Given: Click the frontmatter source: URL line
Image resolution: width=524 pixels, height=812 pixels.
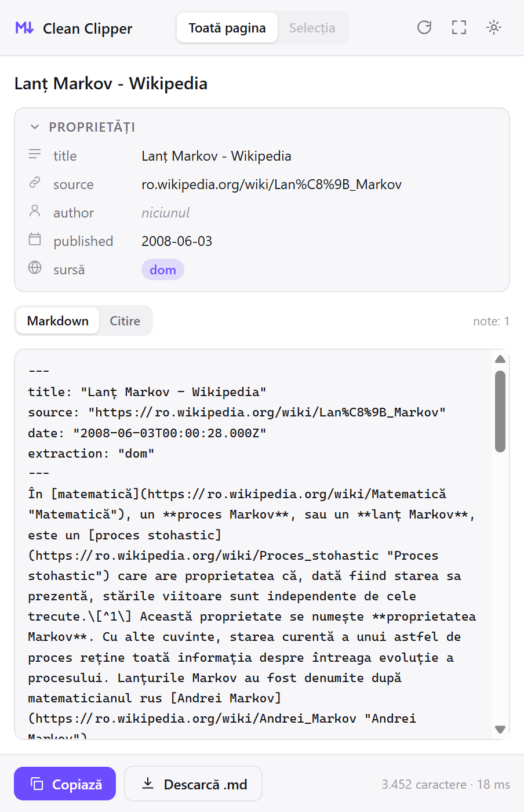Looking at the screenshot, I should 237,412.
